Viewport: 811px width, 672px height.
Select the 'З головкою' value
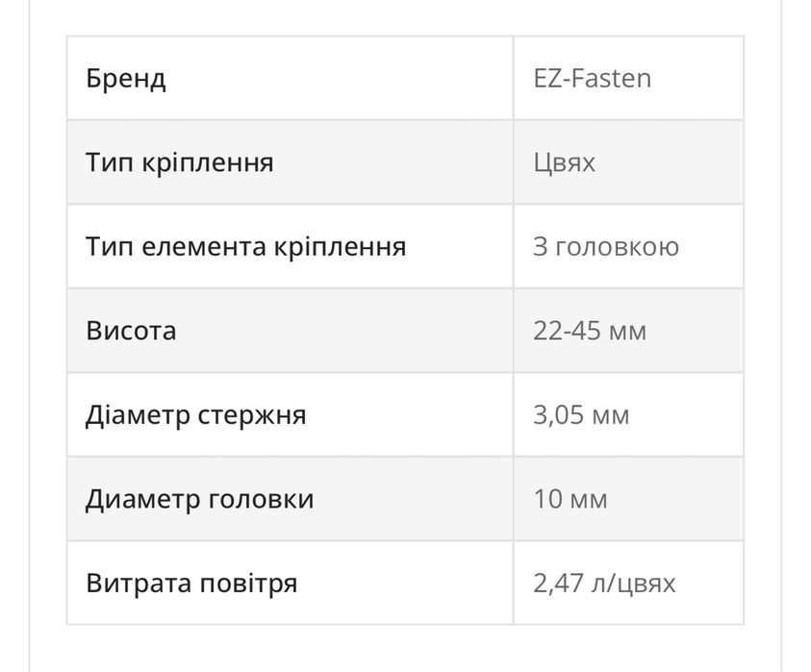[x=606, y=246]
